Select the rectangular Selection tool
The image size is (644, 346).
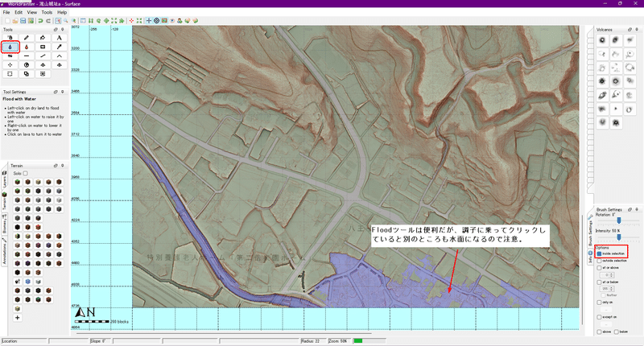10,74
